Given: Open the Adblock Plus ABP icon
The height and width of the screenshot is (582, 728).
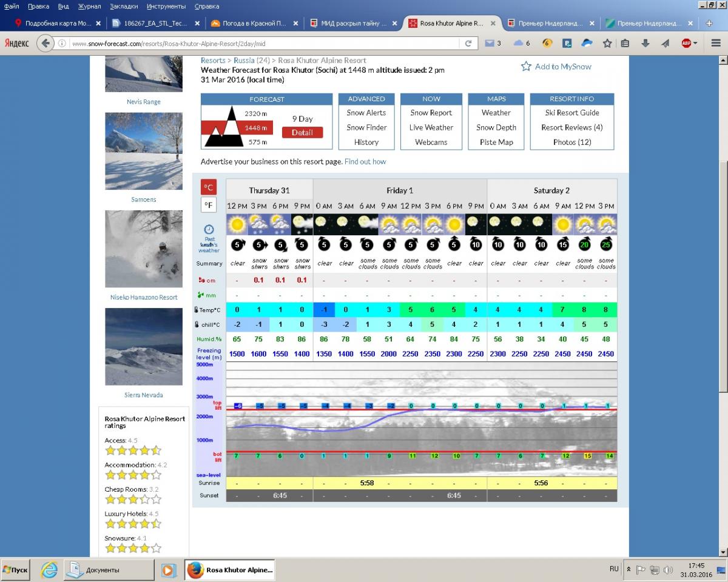Looking at the screenshot, I should [686, 43].
